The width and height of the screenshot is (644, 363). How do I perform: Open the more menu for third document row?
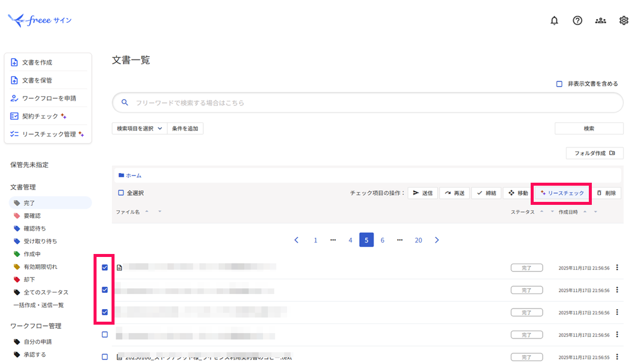[617, 312]
